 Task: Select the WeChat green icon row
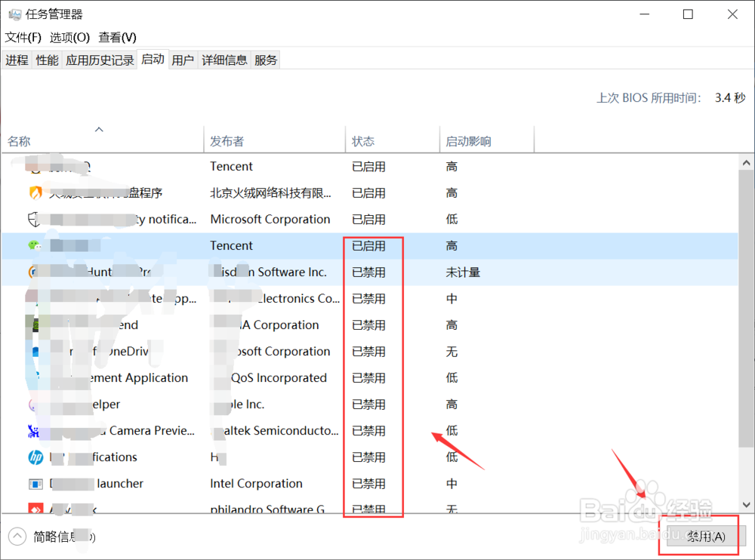coord(370,245)
